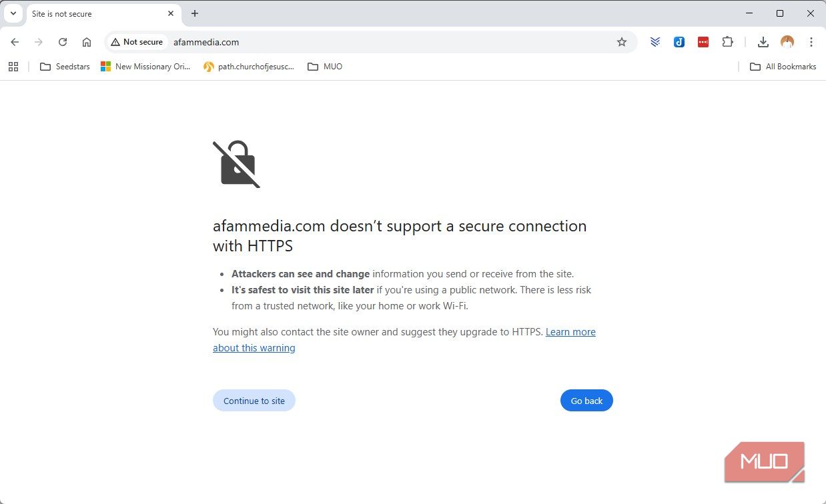
Task: Expand the tab search dropdown arrow
Action: (13, 13)
